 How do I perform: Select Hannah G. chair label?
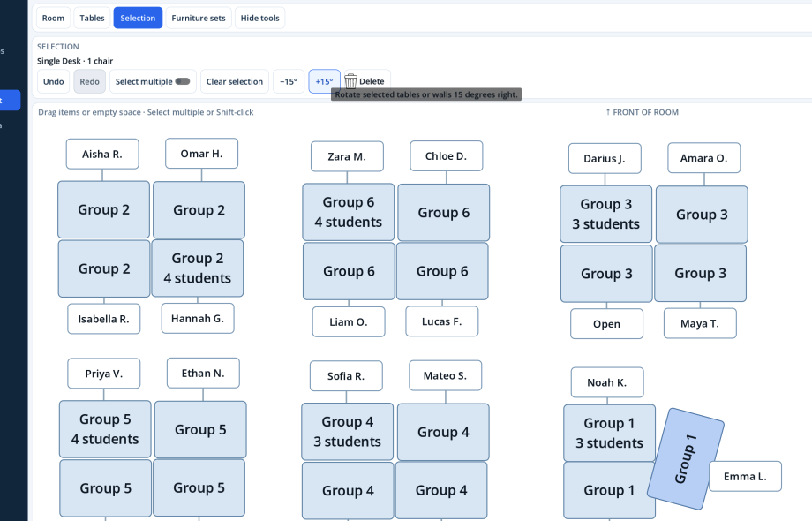[198, 319]
